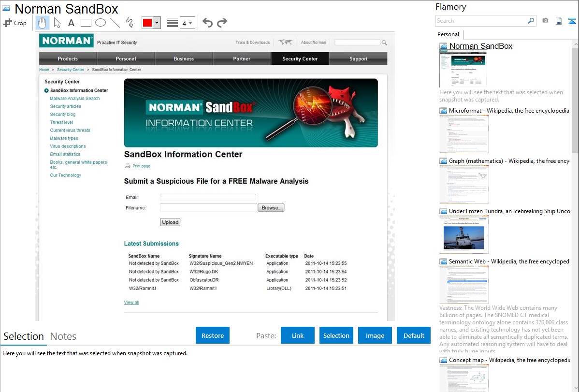The image size is (579, 392).
Task: Paste as Link button
Action: 298,335
